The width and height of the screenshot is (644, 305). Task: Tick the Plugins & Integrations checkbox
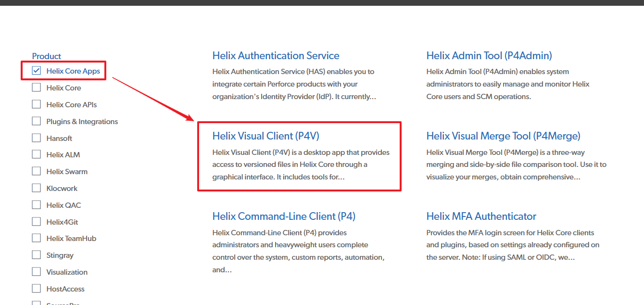(x=36, y=121)
